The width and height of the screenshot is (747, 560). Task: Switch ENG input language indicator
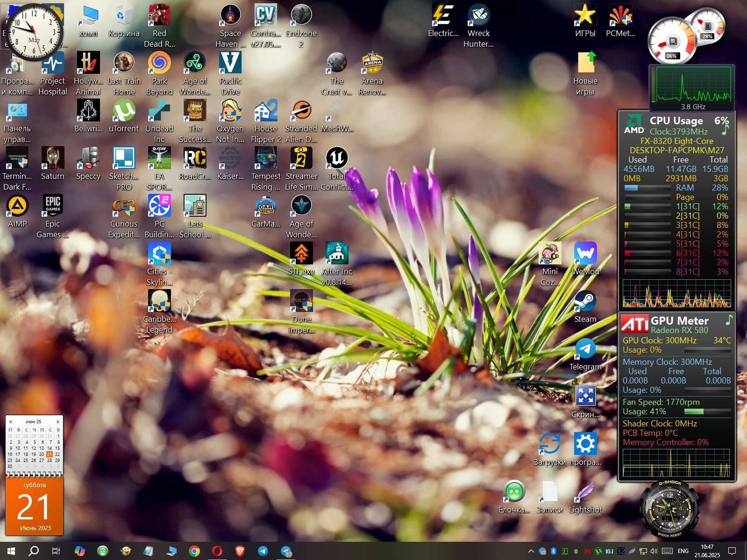(683, 551)
